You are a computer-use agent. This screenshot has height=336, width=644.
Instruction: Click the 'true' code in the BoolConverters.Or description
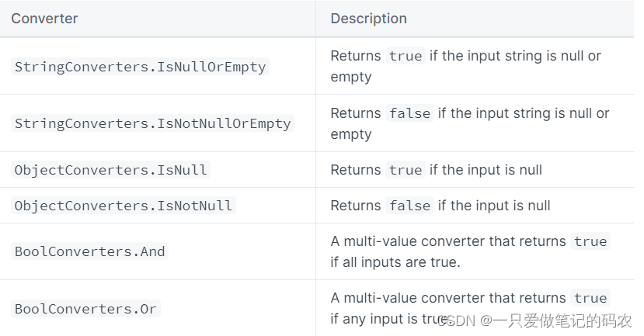click(x=590, y=298)
